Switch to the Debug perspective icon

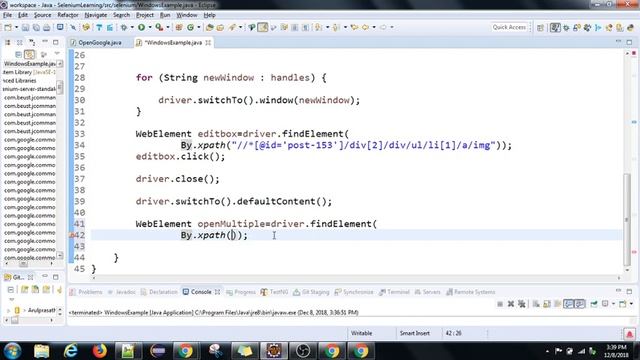[566, 28]
